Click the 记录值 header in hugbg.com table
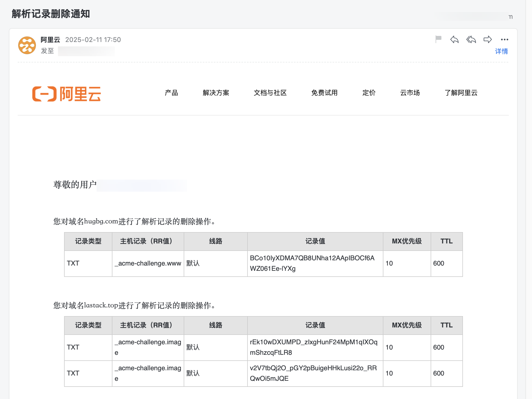The height and width of the screenshot is (399, 532). [x=315, y=241]
